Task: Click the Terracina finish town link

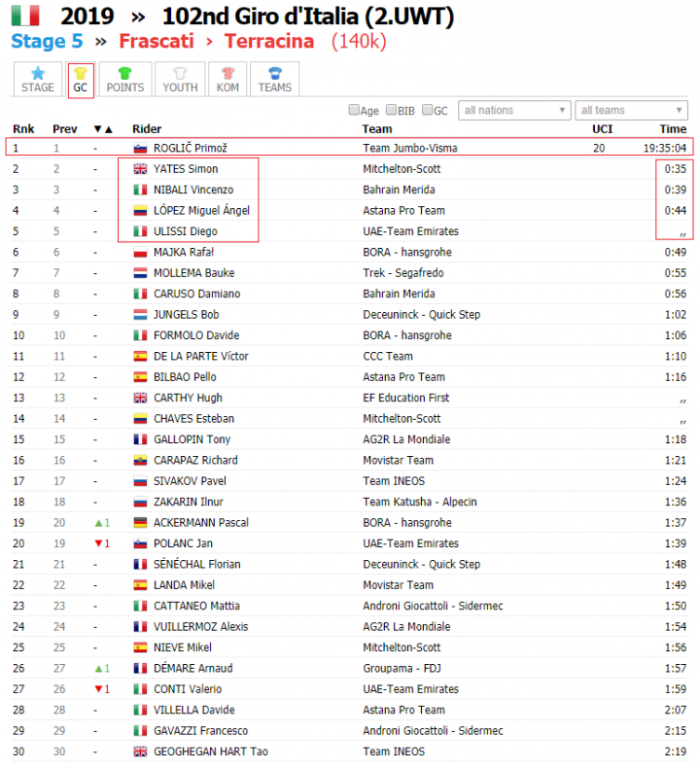Action: point(269,41)
